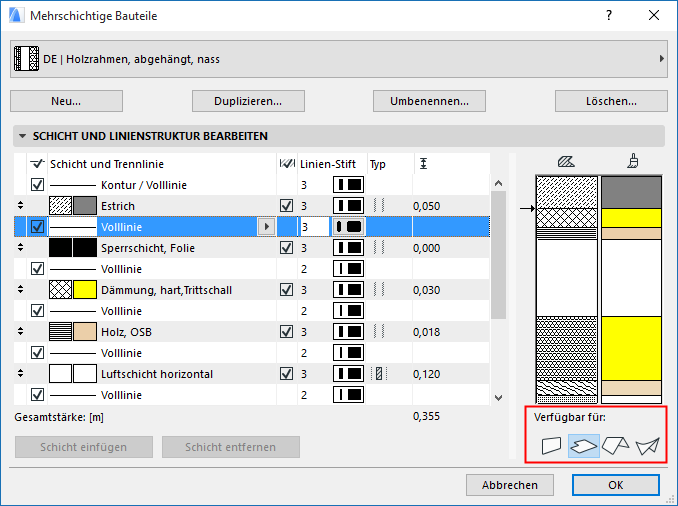Select the Holz, OSB pen icon
The image size is (678, 506).
tap(349, 332)
